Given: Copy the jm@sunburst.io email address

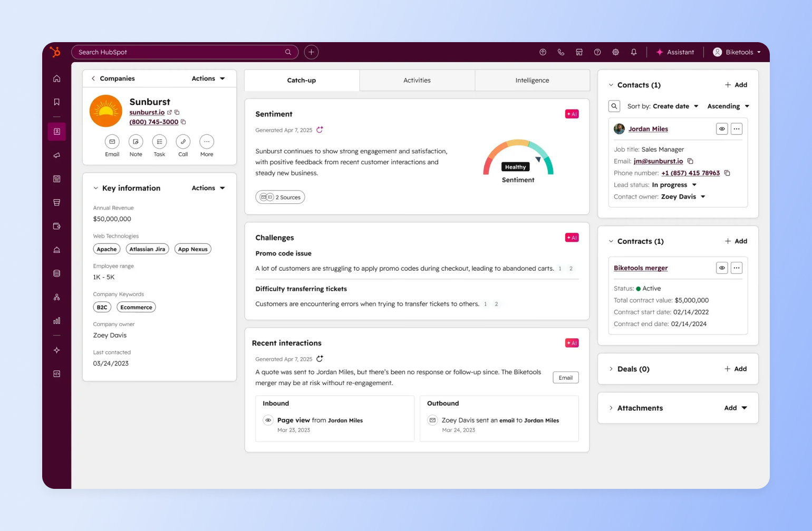Looking at the screenshot, I should tap(690, 161).
